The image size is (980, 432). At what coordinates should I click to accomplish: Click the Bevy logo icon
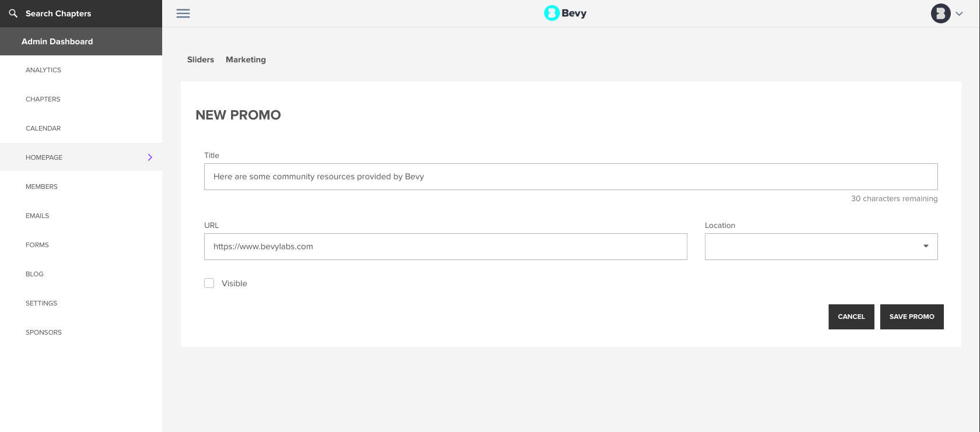coord(552,13)
